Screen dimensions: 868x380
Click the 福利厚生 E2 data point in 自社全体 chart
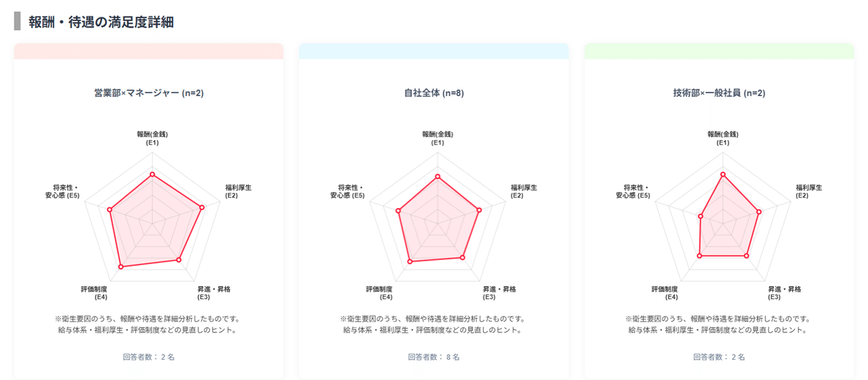(x=479, y=210)
